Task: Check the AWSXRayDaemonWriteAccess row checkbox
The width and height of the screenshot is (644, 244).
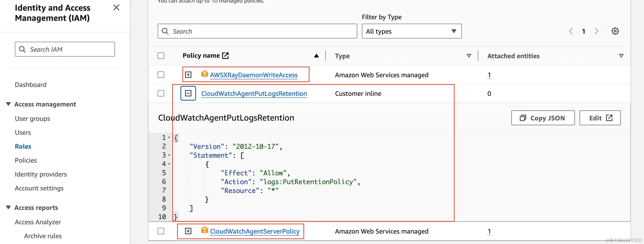Action: [161, 75]
